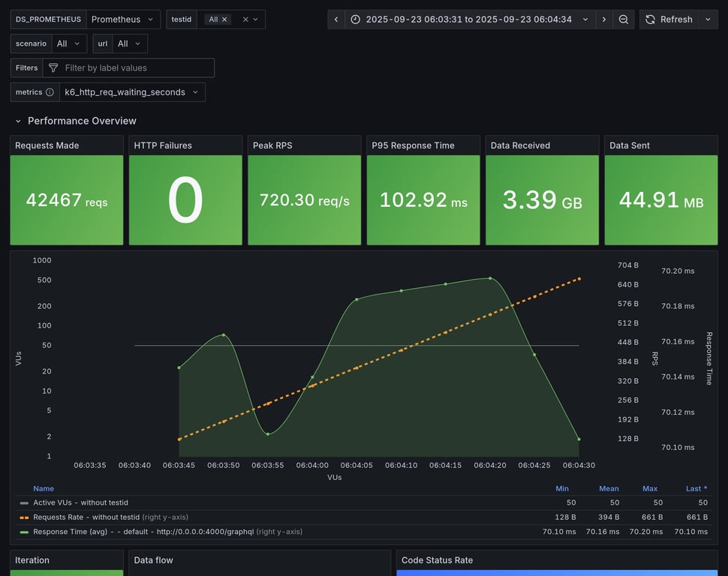728x576 pixels.
Task: Click the clock icon in time picker
Action: tap(355, 19)
